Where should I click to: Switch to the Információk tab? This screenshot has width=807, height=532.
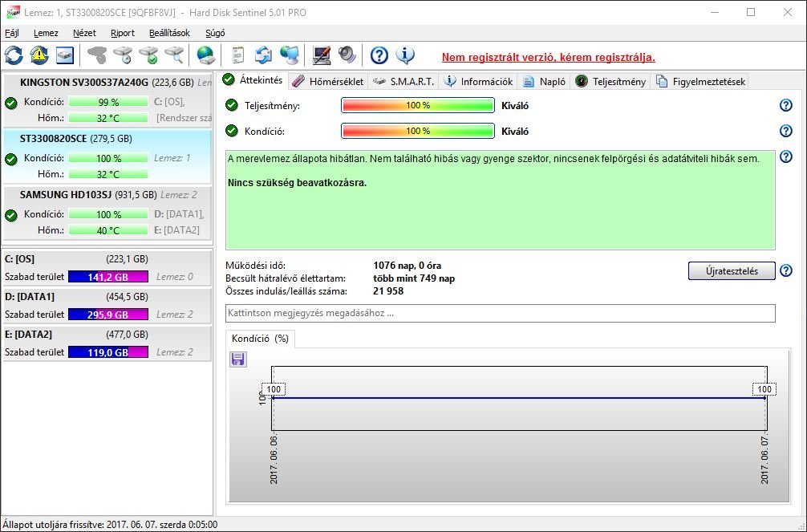point(479,81)
